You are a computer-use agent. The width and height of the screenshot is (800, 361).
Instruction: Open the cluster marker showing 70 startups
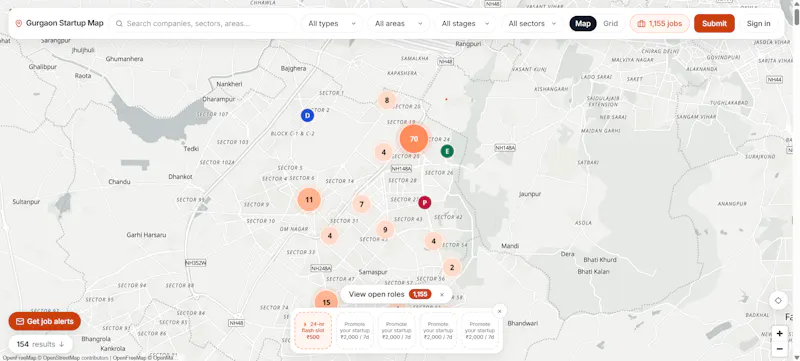[414, 139]
